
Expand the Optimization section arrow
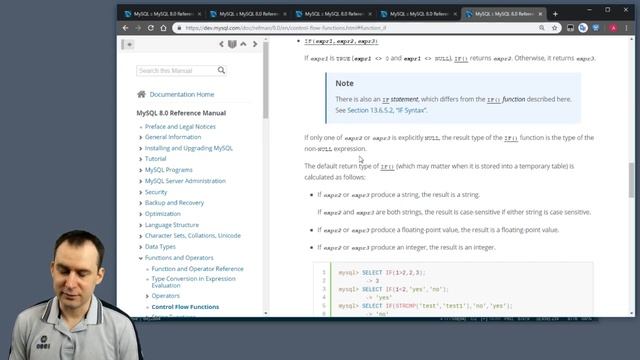point(141,214)
